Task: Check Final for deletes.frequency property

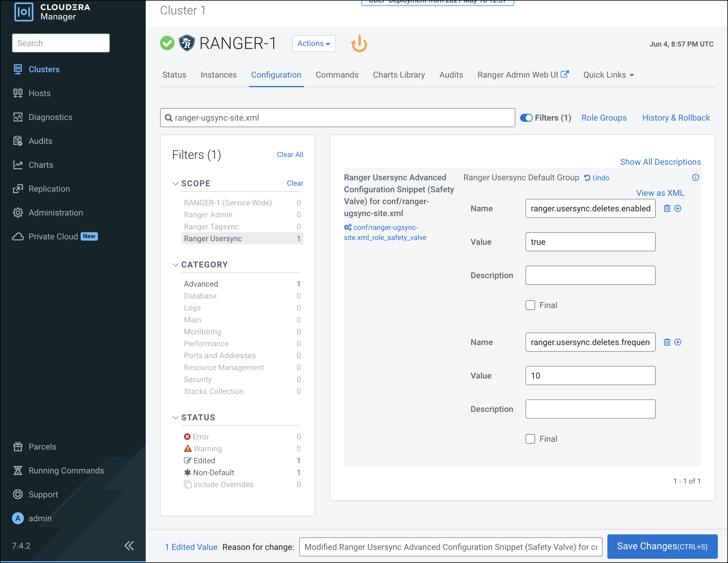Action: pos(530,439)
